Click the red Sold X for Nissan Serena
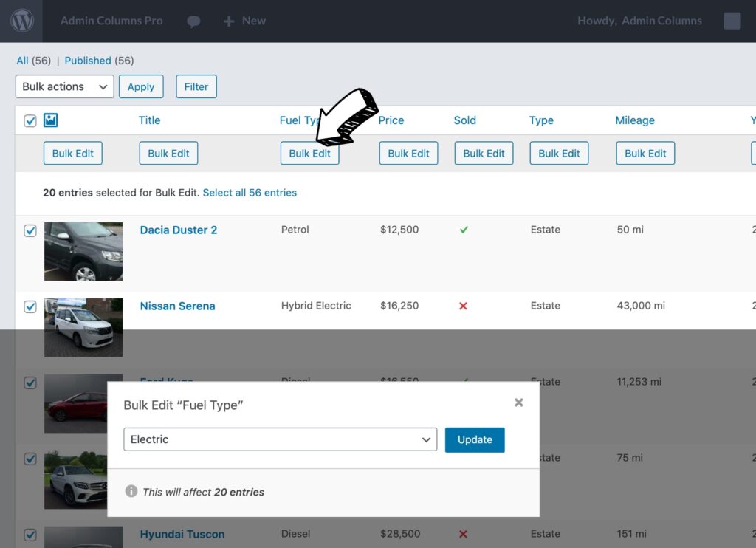Viewport: 756px width, 548px height. (464, 306)
